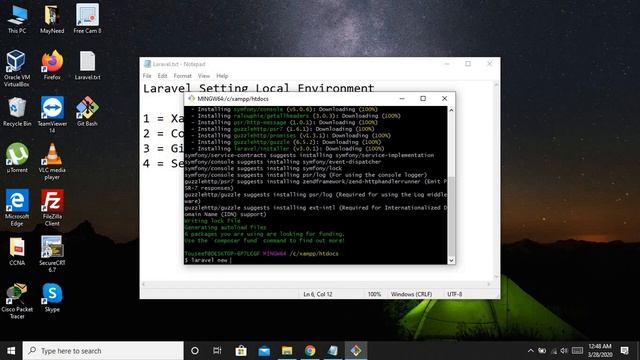Viewport: 640px width, 360px height.
Task: Click the 'laravel new' command line
Action: pyautogui.click(x=208, y=260)
